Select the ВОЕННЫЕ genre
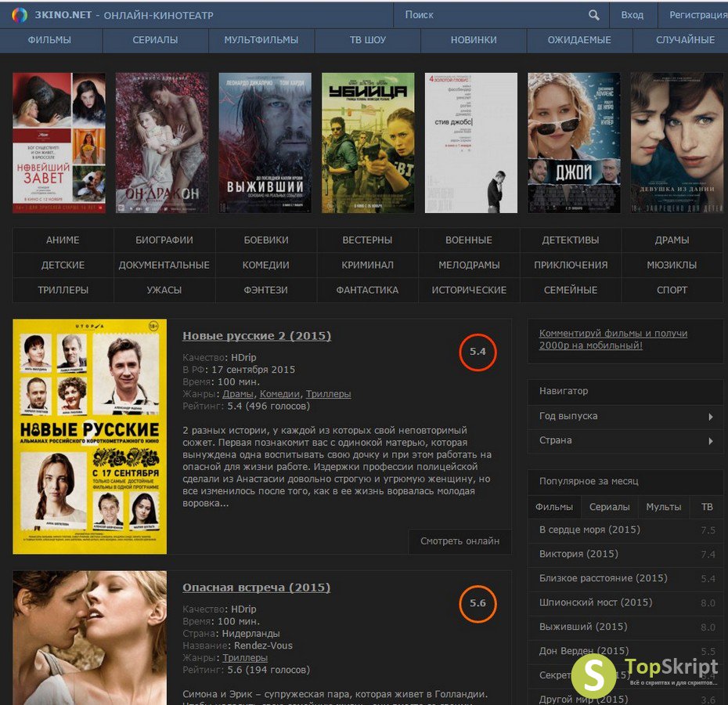Image resolution: width=728 pixels, height=705 pixels. tap(469, 240)
